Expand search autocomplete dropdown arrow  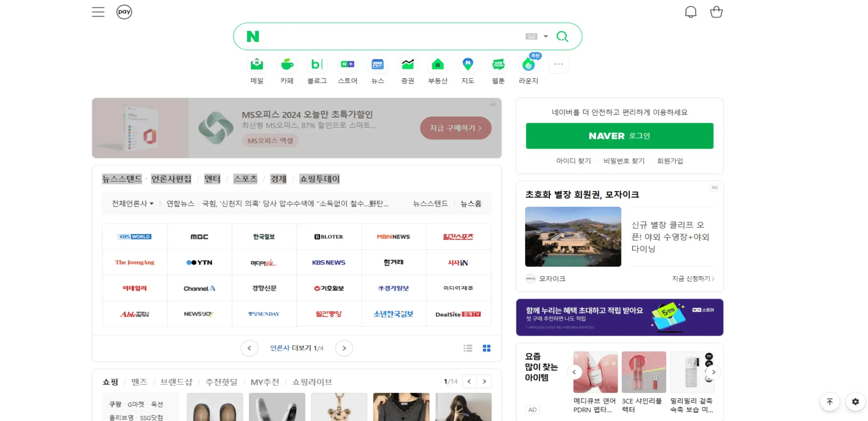546,36
